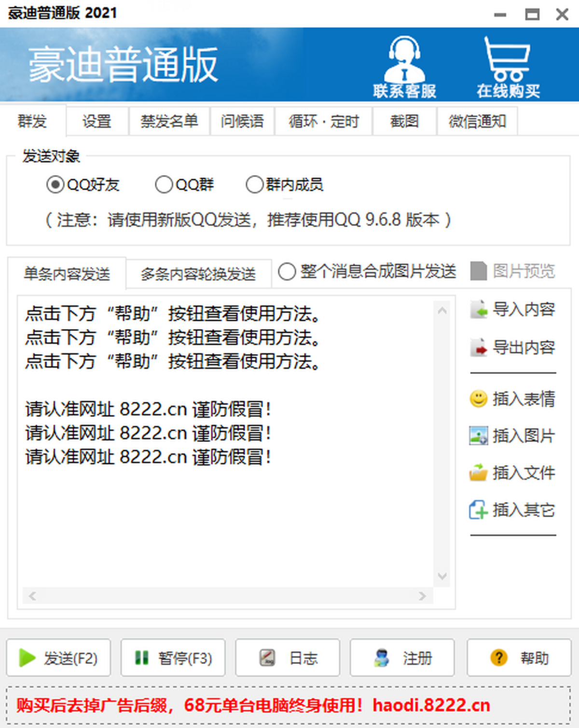The image size is (579, 728).
Task: Switch to the 群发 tab
Action: point(33,121)
